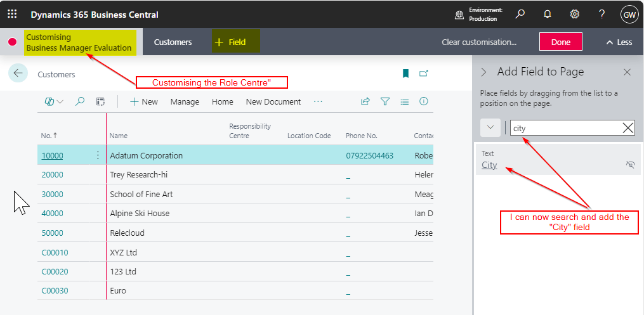The image size is (644, 315).
Task: Open the app launcher waffle menu
Action: pyautogui.click(x=12, y=14)
